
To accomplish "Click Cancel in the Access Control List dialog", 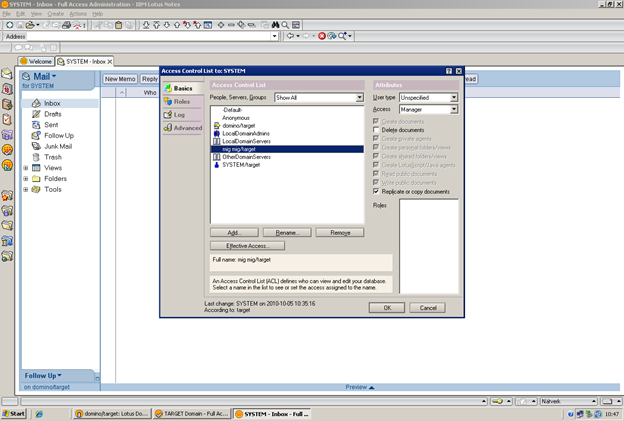I will pyautogui.click(x=428, y=308).
